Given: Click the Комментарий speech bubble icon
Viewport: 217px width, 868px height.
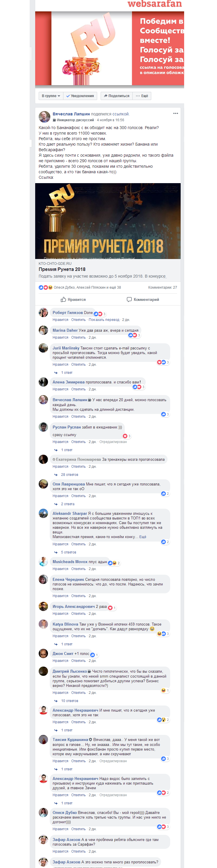Looking at the screenshot, I should pyautogui.click(x=129, y=299).
